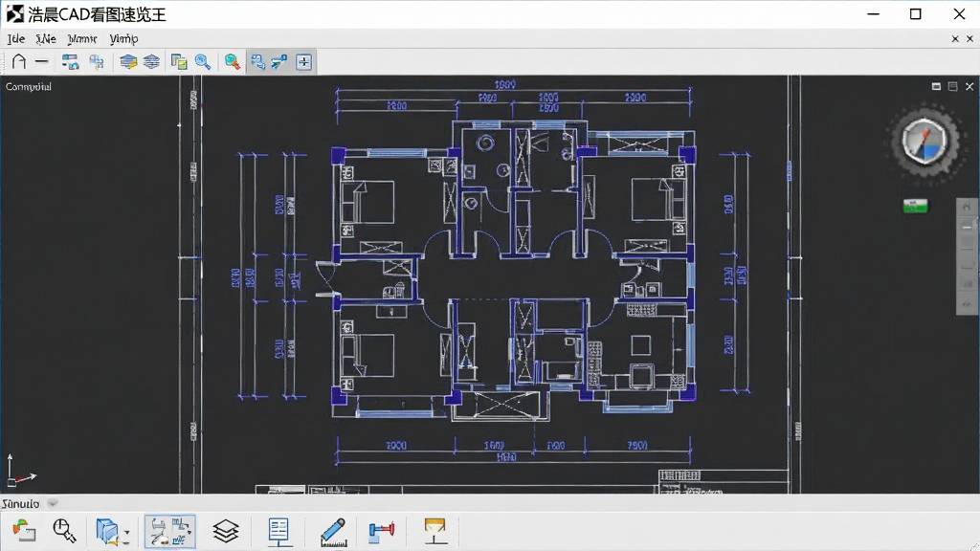Click the grey striped layer stack icon
This screenshot has width=980, height=551.
pyautogui.click(x=151, y=61)
